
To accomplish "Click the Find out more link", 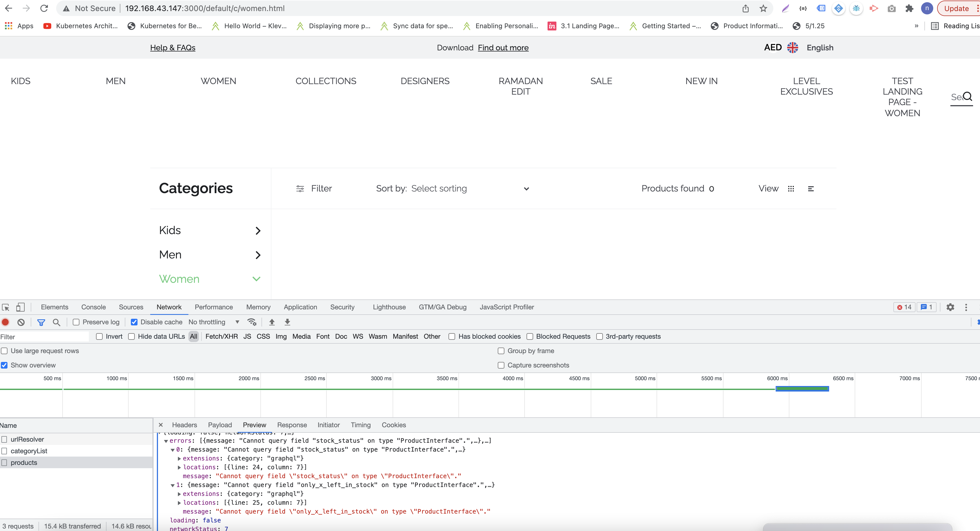I will [x=503, y=48].
